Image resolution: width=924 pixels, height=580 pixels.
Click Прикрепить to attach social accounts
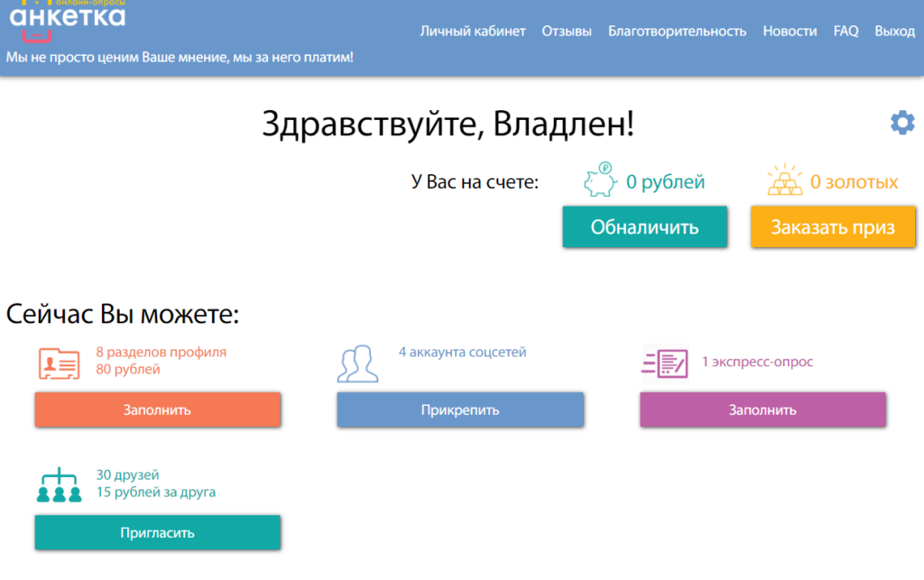pos(460,410)
